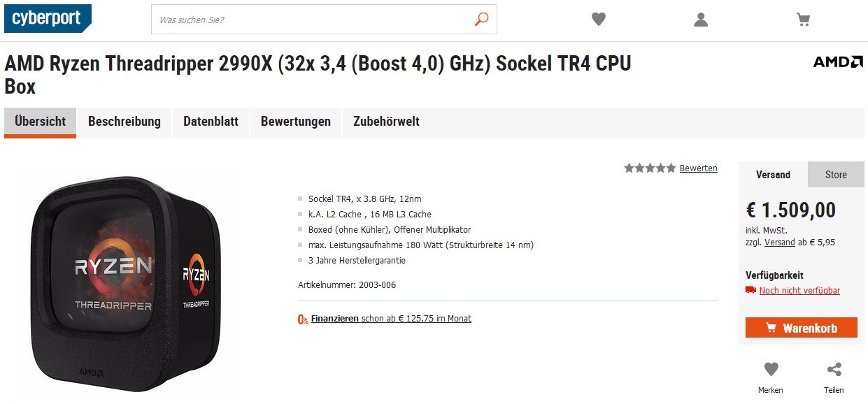Open the Finanzieren link

pyautogui.click(x=335, y=319)
